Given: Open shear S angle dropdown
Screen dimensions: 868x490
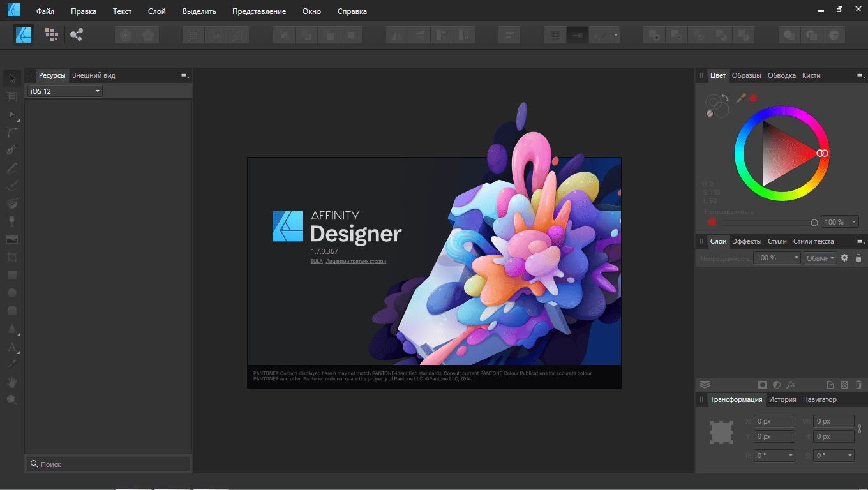Looking at the screenshot, I should 850,456.
